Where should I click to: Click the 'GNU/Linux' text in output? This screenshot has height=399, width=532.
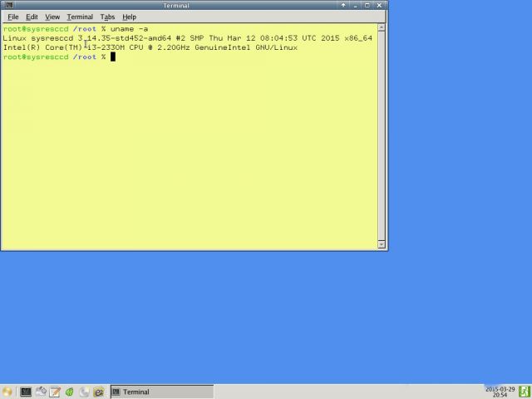pyautogui.click(x=276, y=47)
